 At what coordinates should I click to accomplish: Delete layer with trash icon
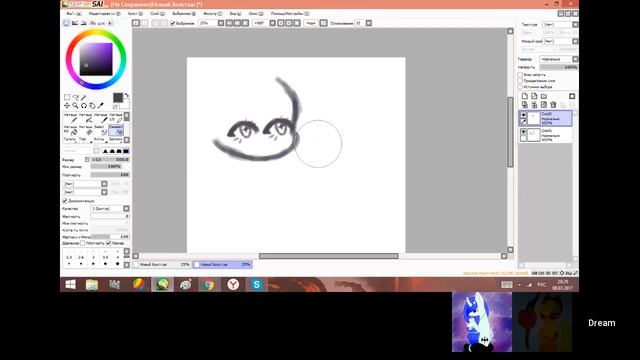coord(553,105)
